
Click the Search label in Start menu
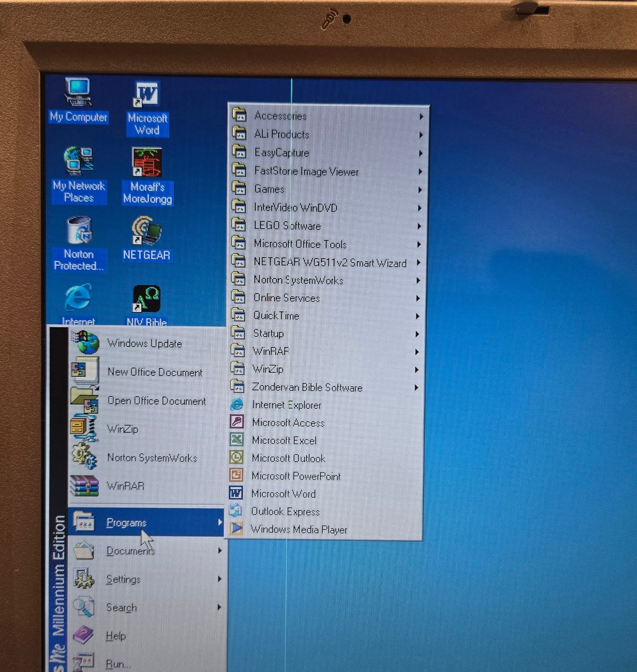pos(121,607)
